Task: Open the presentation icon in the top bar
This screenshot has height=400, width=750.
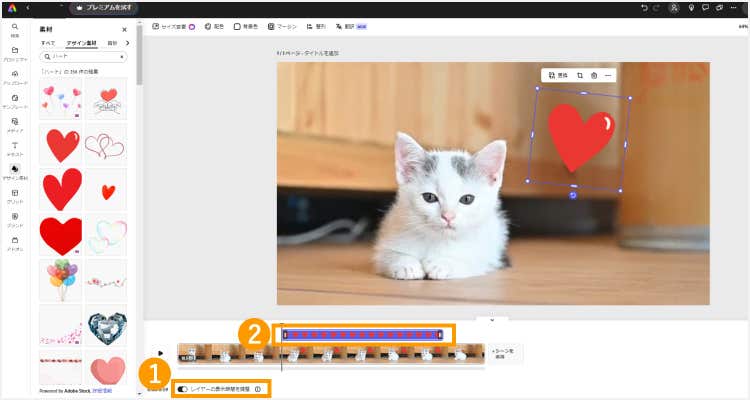Action: pyautogui.click(x=719, y=8)
